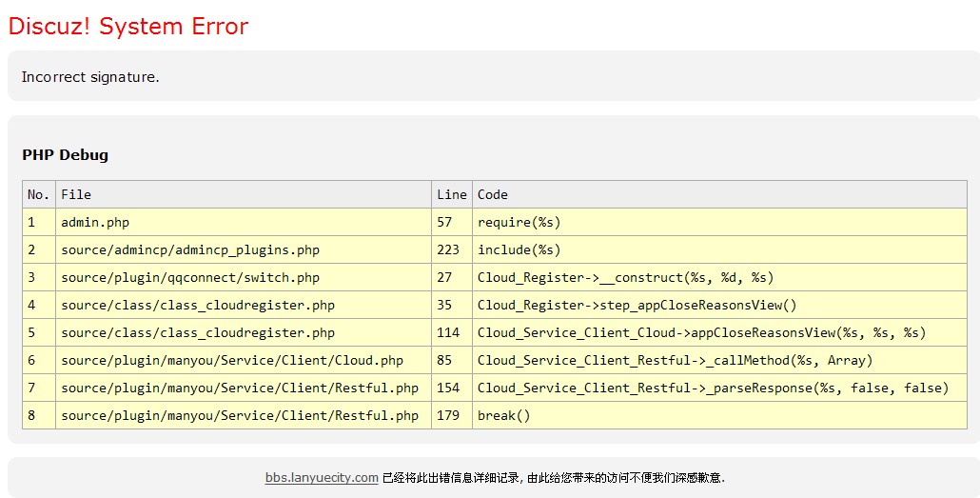Click the include(%s) code cell
Image resolution: width=980 pixels, height=498 pixels.
tap(519, 249)
